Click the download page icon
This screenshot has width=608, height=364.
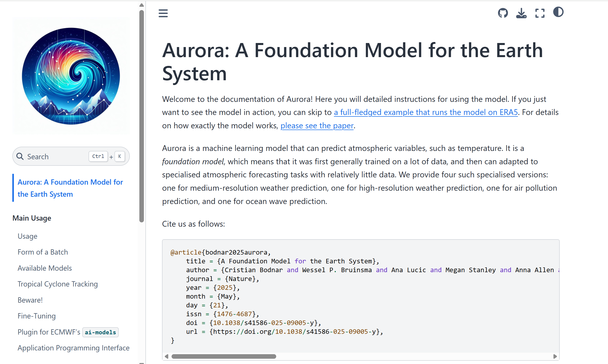click(x=521, y=13)
